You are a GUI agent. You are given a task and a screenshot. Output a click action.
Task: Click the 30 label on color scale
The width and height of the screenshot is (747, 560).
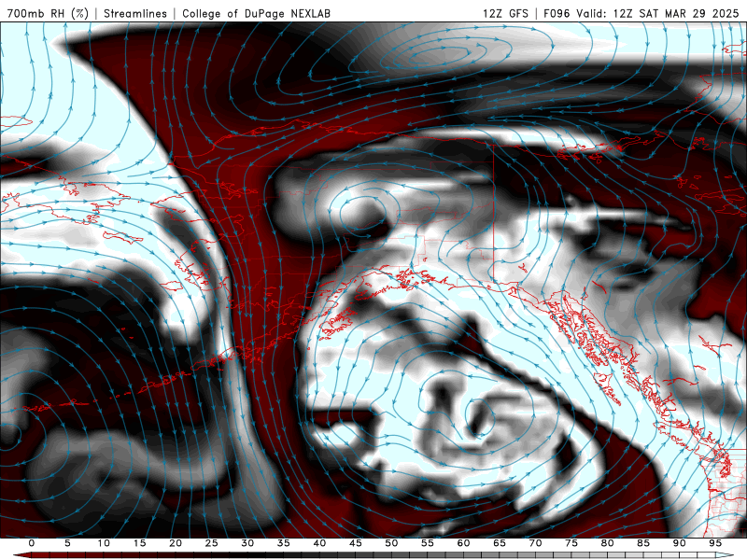pos(247,543)
